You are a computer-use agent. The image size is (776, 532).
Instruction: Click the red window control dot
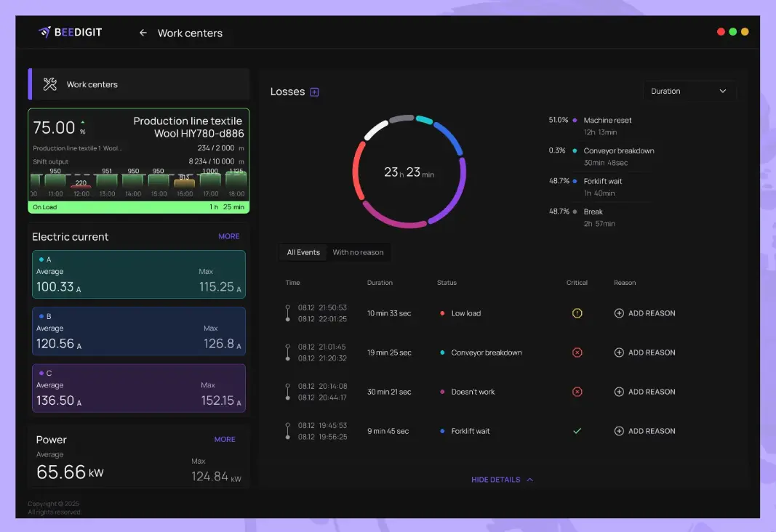coord(721,32)
